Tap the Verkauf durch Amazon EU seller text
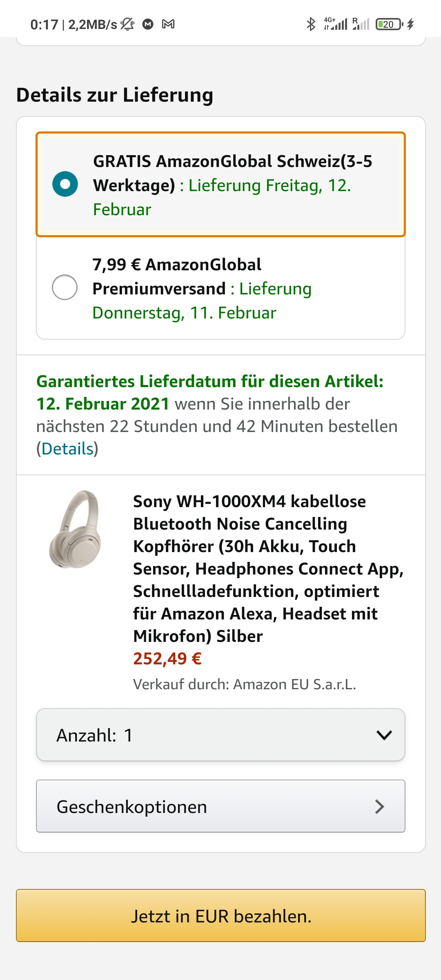The width and height of the screenshot is (441, 980). [245, 684]
